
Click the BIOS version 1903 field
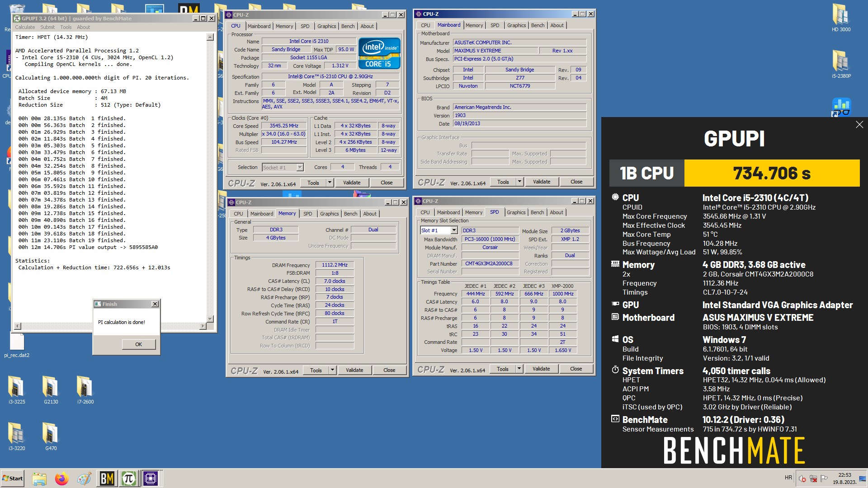click(520, 116)
